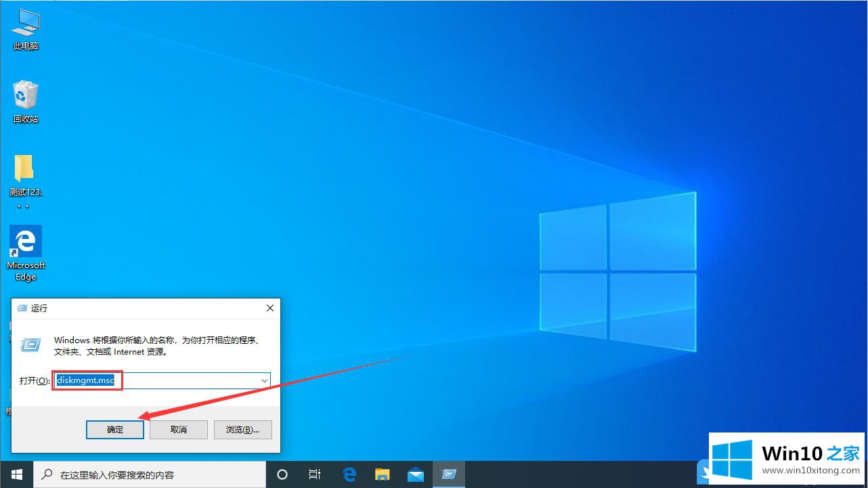868x488 pixels.
Task: Open File Explorer from the taskbar
Action: tap(383, 474)
